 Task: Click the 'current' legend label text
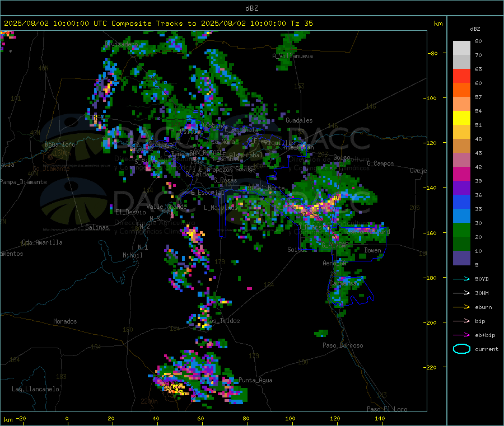tap(487, 349)
